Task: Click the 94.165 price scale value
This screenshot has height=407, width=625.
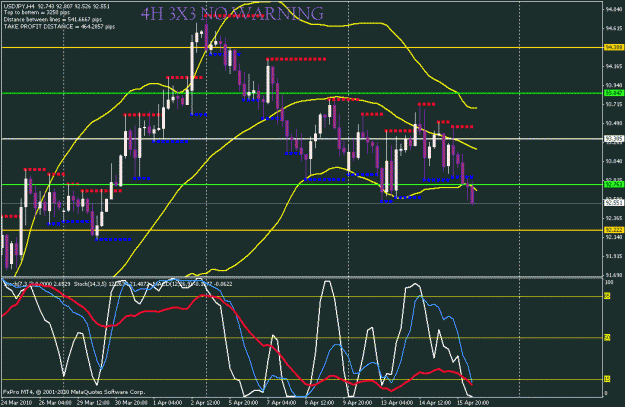Action: point(614,66)
